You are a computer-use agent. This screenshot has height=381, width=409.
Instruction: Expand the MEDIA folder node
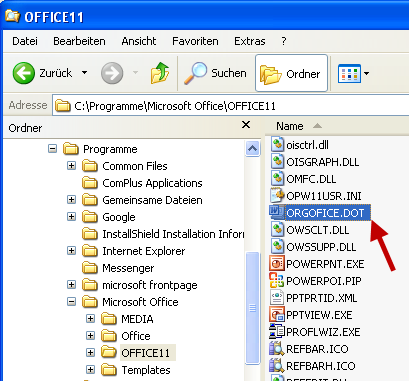[x=90, y=319]
